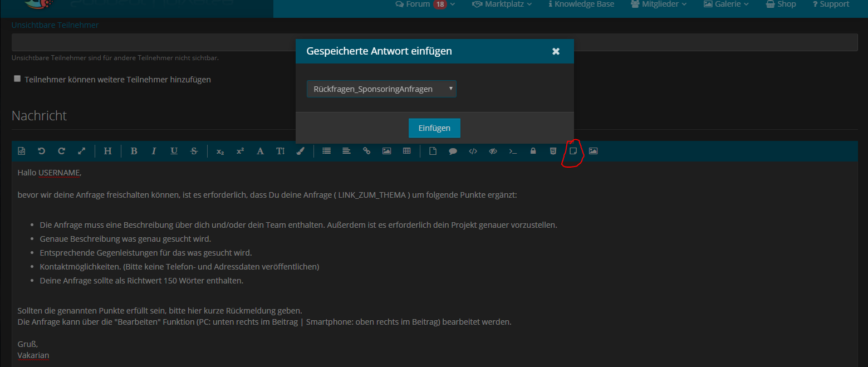
Task: Expand the Marktplatz menu
Action: [502, 4]
